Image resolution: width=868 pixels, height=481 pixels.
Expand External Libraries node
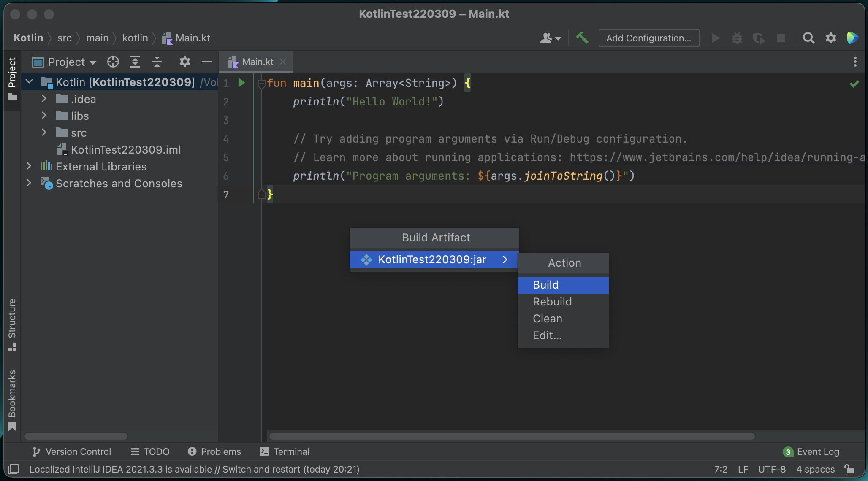pyautogui.click(x=29, y=166)
